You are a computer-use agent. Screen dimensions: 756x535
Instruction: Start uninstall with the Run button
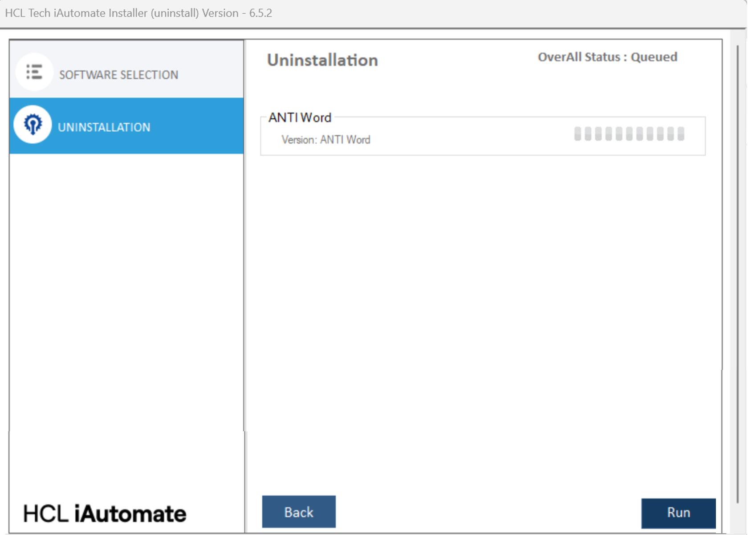[679, 513]
